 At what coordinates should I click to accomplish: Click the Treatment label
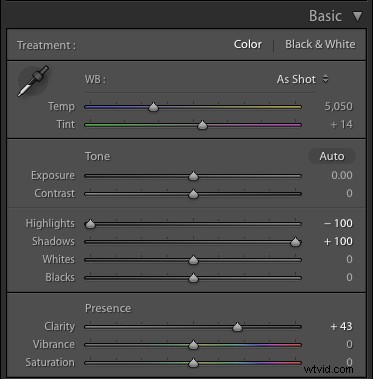pyautogui.click(x=46, y=45)
